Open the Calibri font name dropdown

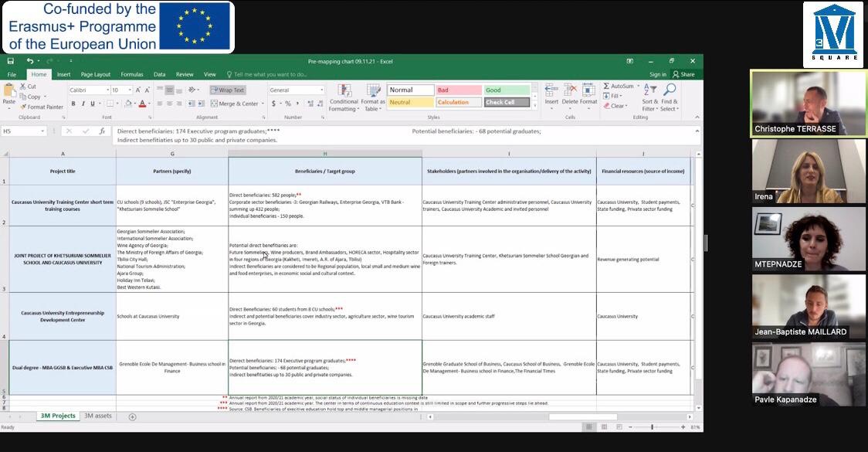(107, 90)
